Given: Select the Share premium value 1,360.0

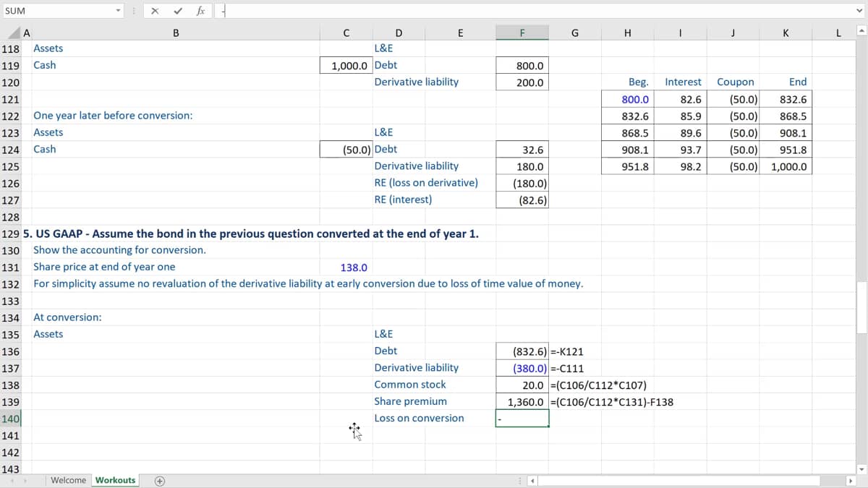Looking at the screenshot, I should pyautogui.click(x=522, y=402).
